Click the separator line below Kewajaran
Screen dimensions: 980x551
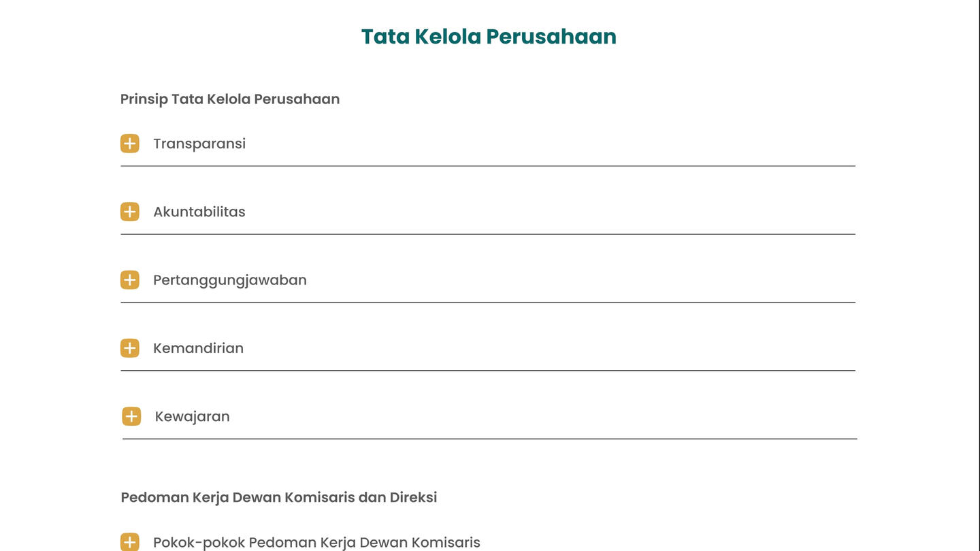point(489,439)
